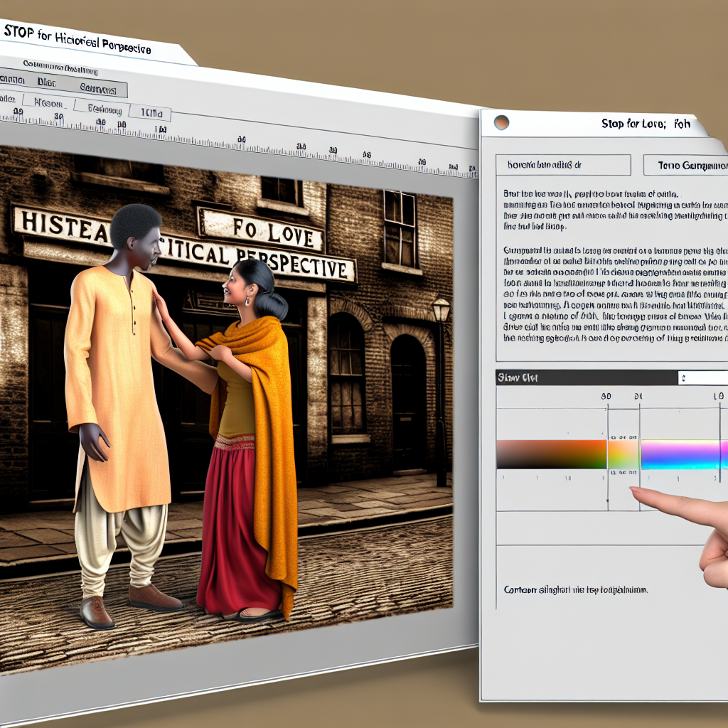Pick the dark-to-orange gradient segment

pyautogui.click(x=551, y=454)
